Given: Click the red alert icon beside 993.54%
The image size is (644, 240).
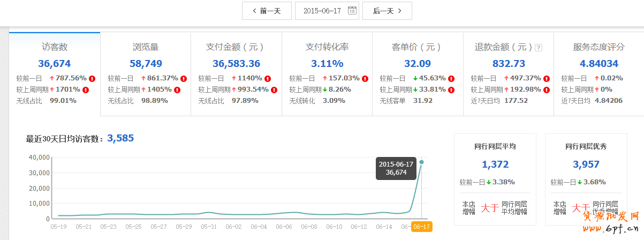Looking at the screenshot, I should 274,89.
